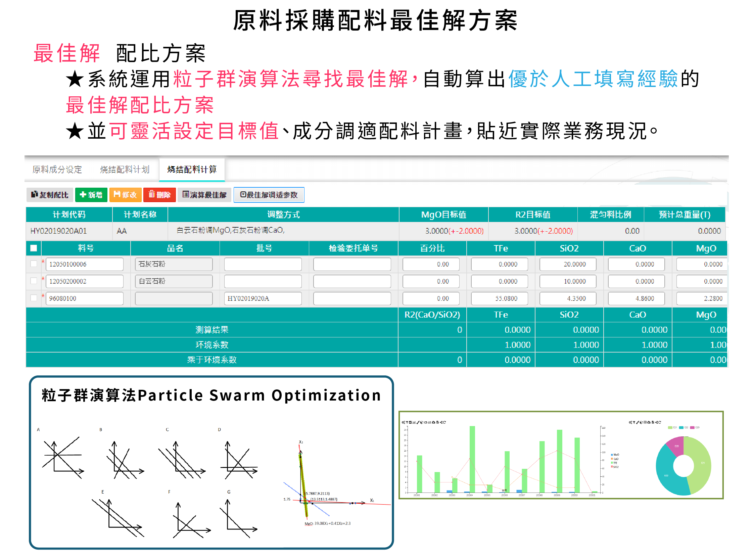Click the 测算结果 row label

coord(212,330)
